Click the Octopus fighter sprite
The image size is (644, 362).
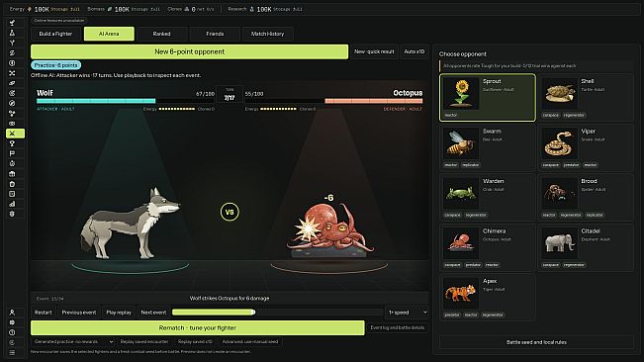[x=329, y=230]
